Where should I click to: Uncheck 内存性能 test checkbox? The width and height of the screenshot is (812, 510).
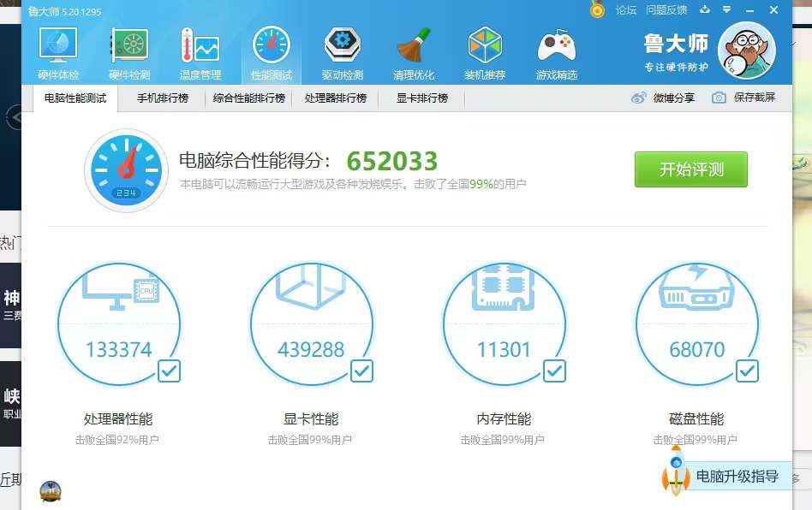(x=554, y=371)
